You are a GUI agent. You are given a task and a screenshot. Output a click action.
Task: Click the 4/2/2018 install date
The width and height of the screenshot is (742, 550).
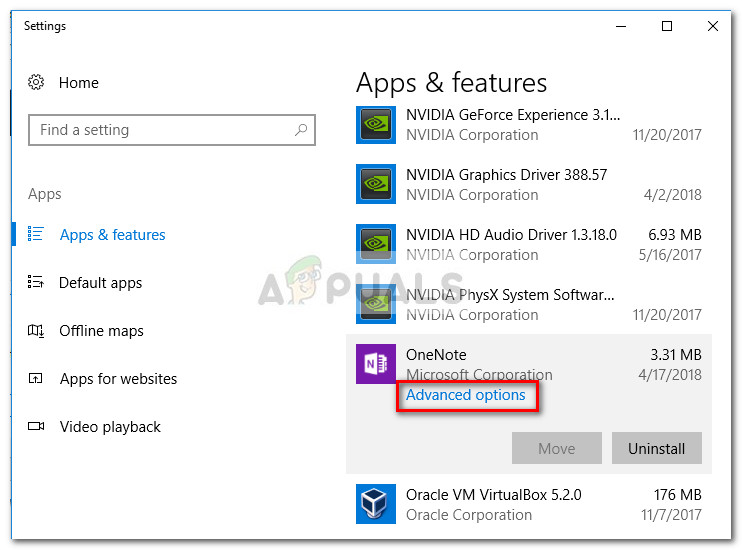click(x=672, y=195)
